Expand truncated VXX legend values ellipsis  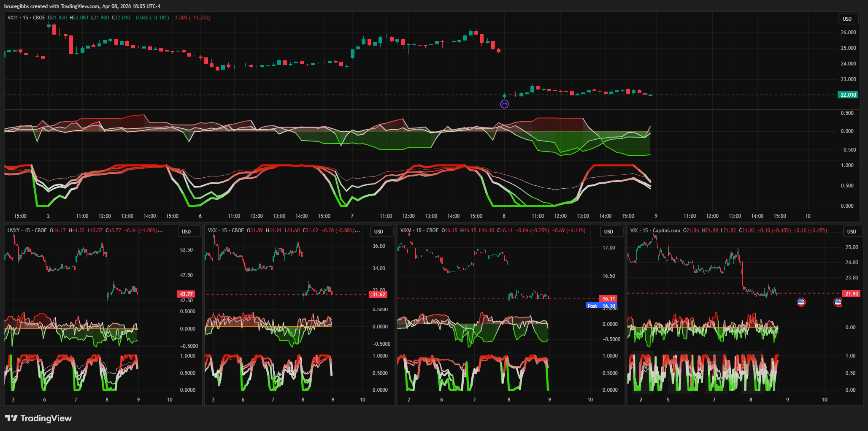pos(357,230)
